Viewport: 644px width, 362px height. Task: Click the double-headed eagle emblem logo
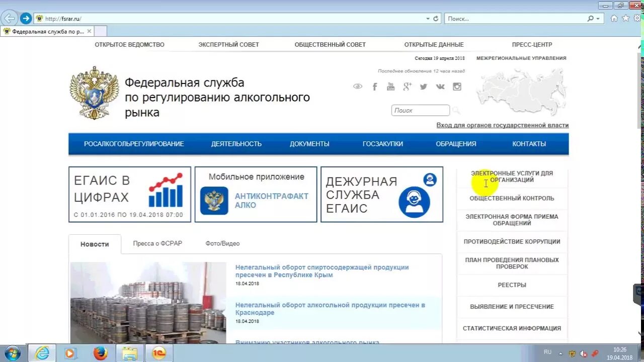click(x=94, y=93)
